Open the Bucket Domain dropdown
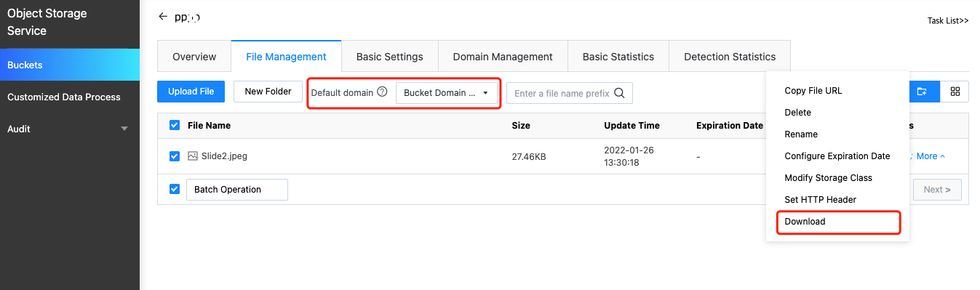980x290 pixels. point(447,93)
